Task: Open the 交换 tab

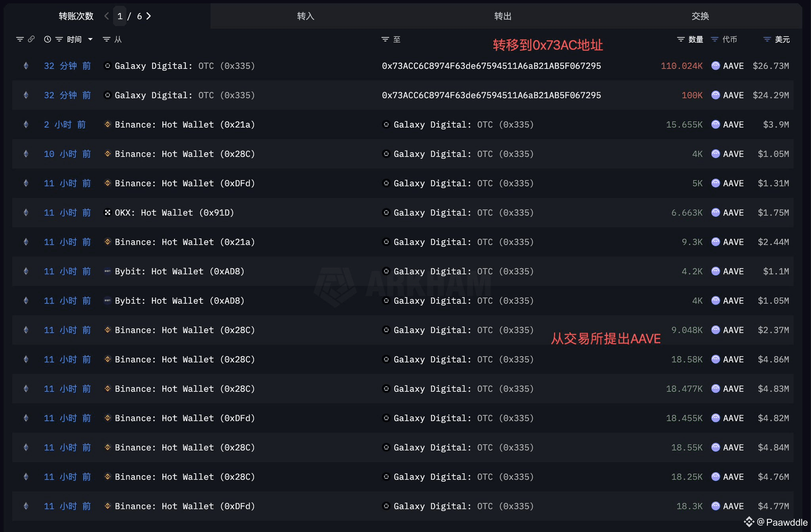Action: tap(700, 16)
